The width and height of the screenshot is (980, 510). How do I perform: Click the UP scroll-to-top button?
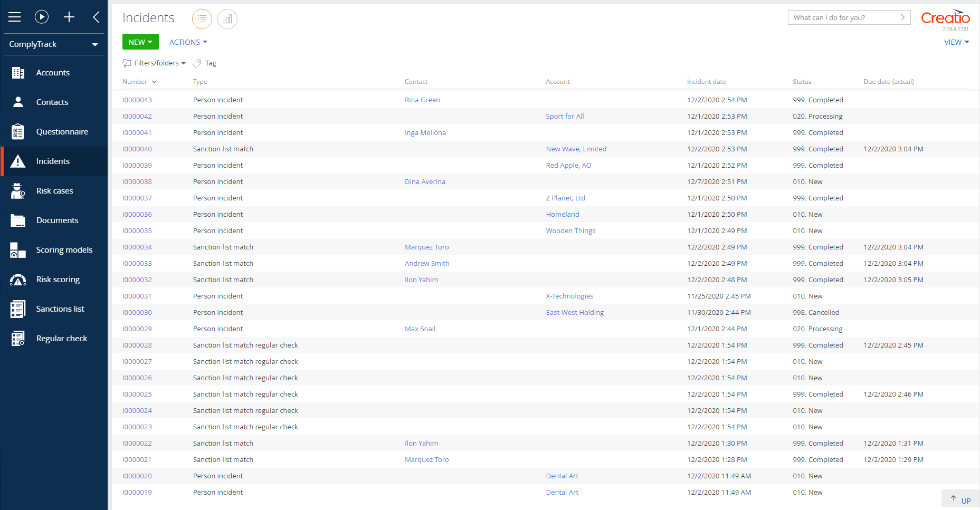click(x=960, y=500)
